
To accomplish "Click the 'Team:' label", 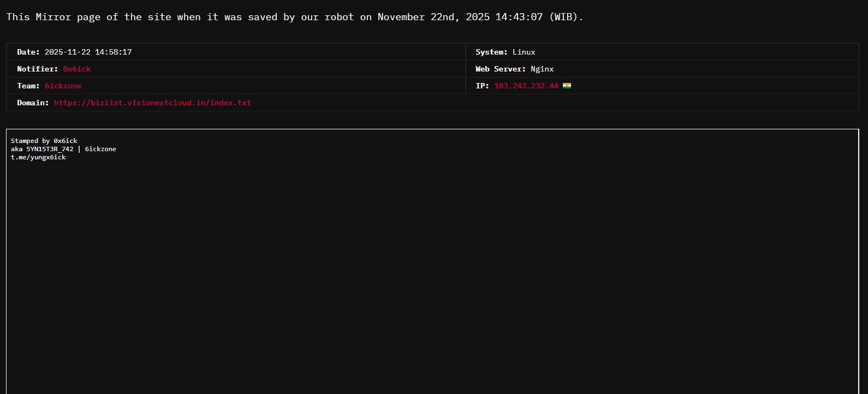I will (28, 86).
